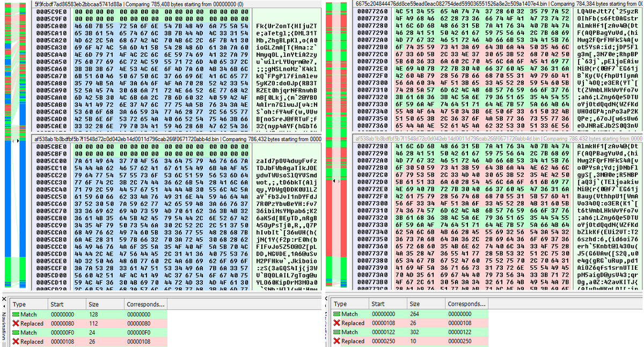Click the Type column header in right results list
644x347 pixels.
350,304
